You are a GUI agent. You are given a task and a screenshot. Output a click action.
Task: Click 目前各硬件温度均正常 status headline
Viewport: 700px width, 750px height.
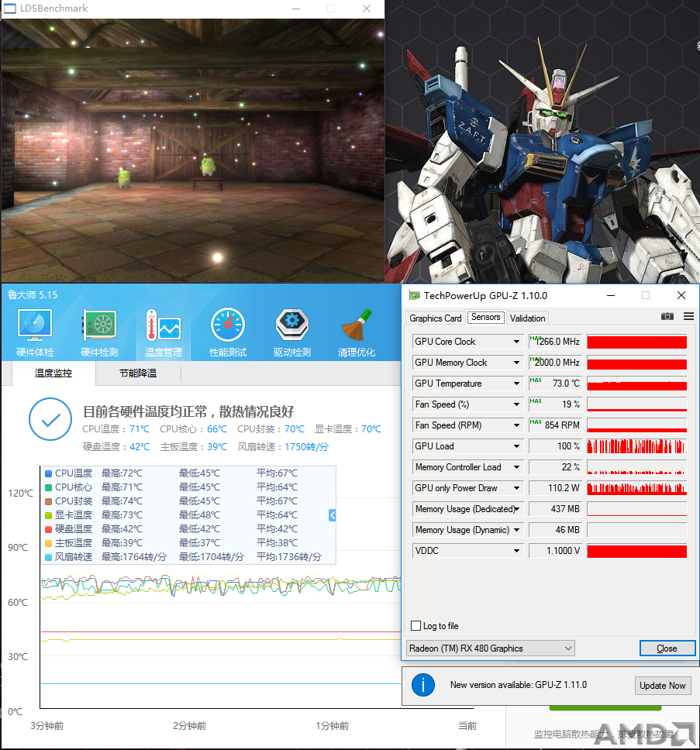188,411
